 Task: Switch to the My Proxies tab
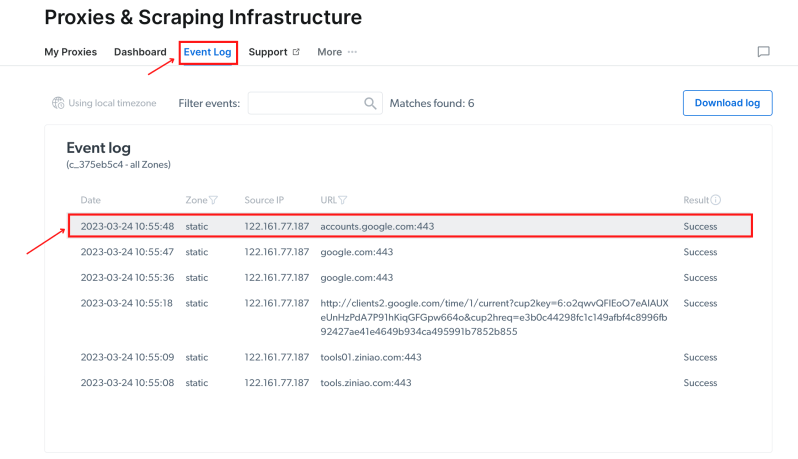point(70,52)
